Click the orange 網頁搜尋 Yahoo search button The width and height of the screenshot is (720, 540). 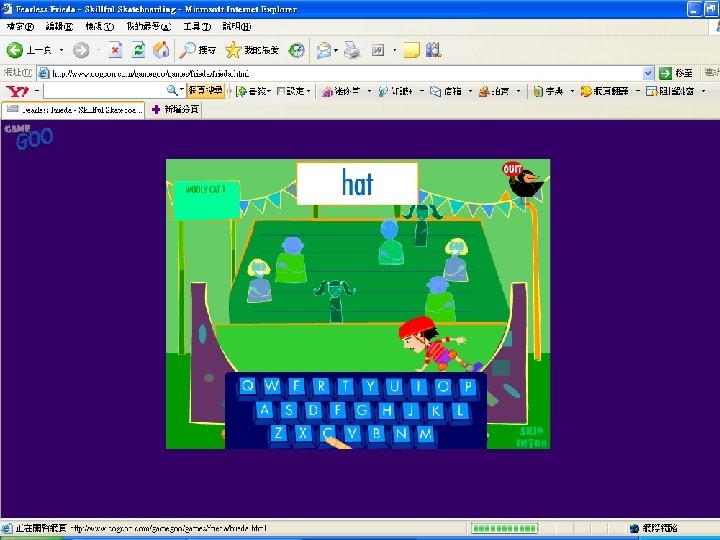206,90
